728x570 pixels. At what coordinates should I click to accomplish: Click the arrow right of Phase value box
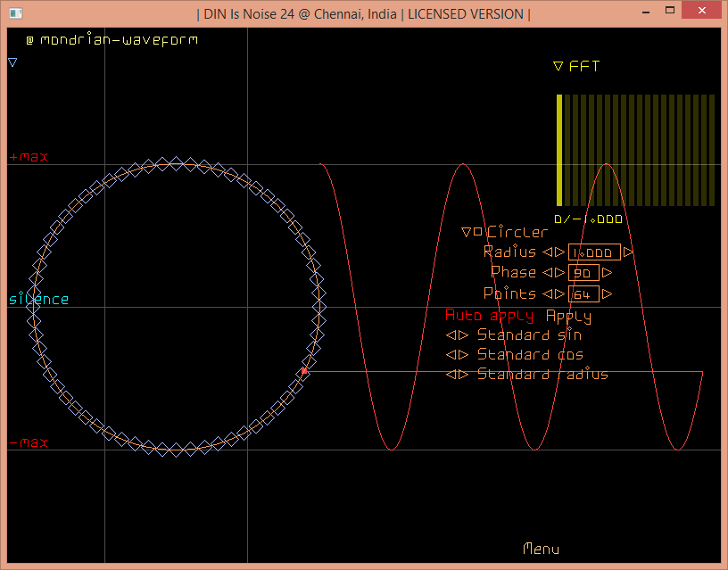(608, 273)
